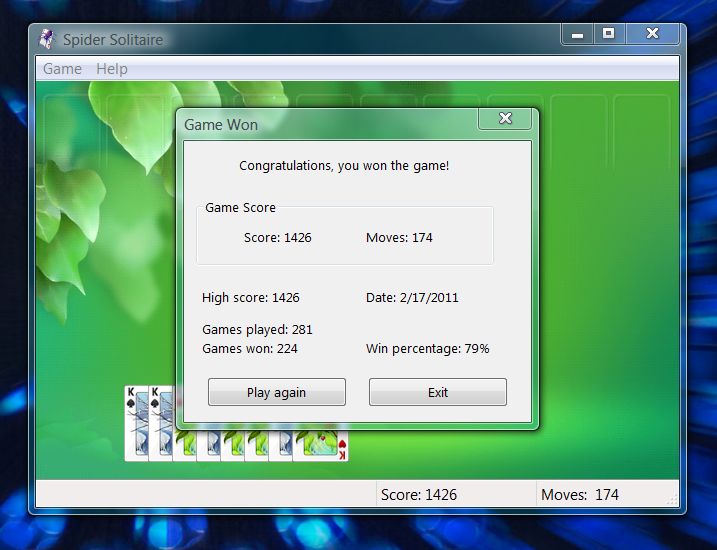Screen dimensions: 717x550
Task: Click the 'Win percentage: 79%' text
Action: (428, 349)
